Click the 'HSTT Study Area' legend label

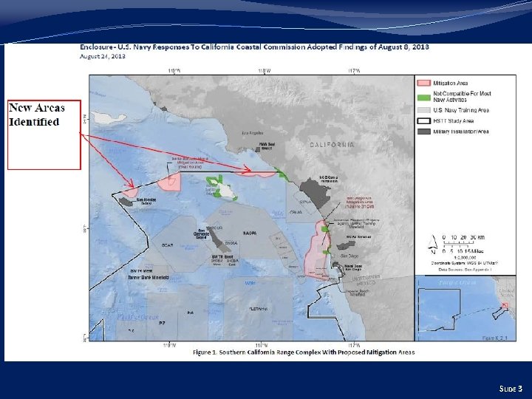point(453,120)
